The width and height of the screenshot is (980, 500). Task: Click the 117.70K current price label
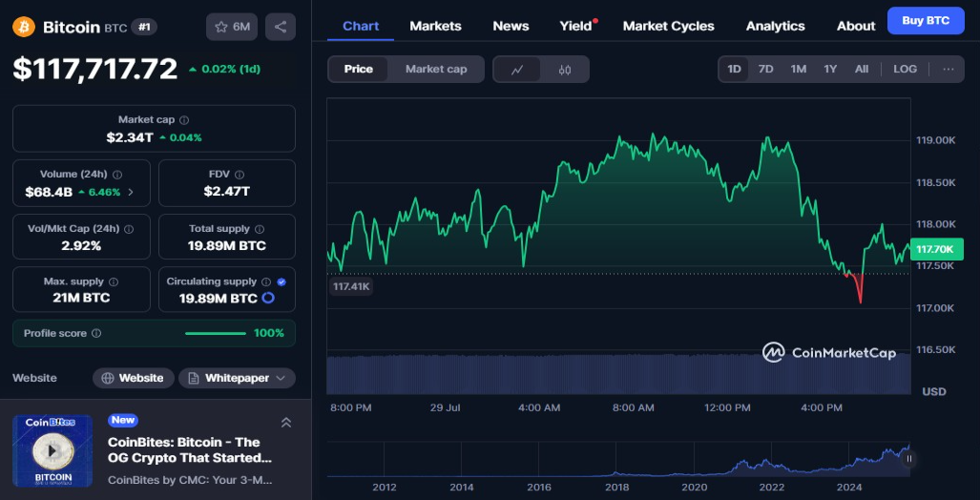(x=935, y=249)
